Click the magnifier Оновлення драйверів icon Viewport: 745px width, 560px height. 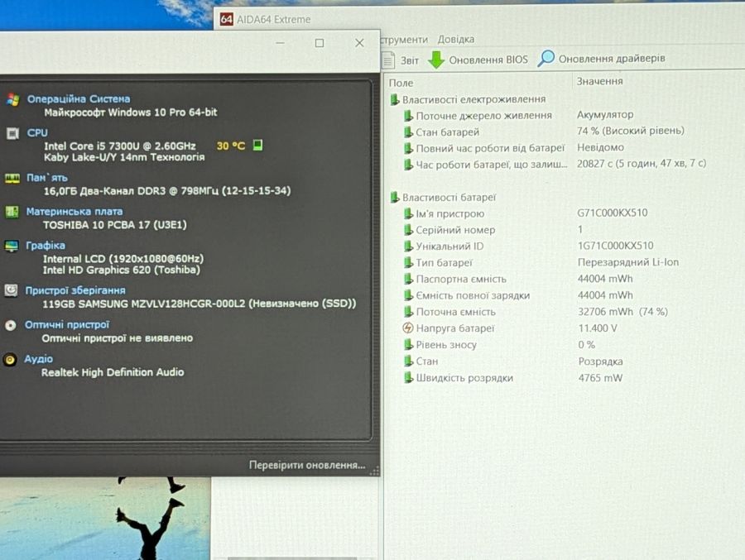click(546, 59)
